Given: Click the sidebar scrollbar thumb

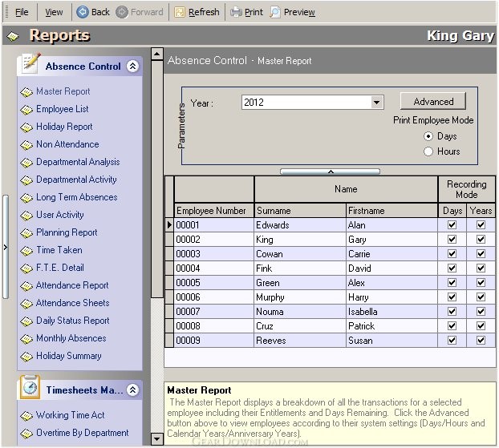Looking at the screenshot, I should [x=157, y=179].
